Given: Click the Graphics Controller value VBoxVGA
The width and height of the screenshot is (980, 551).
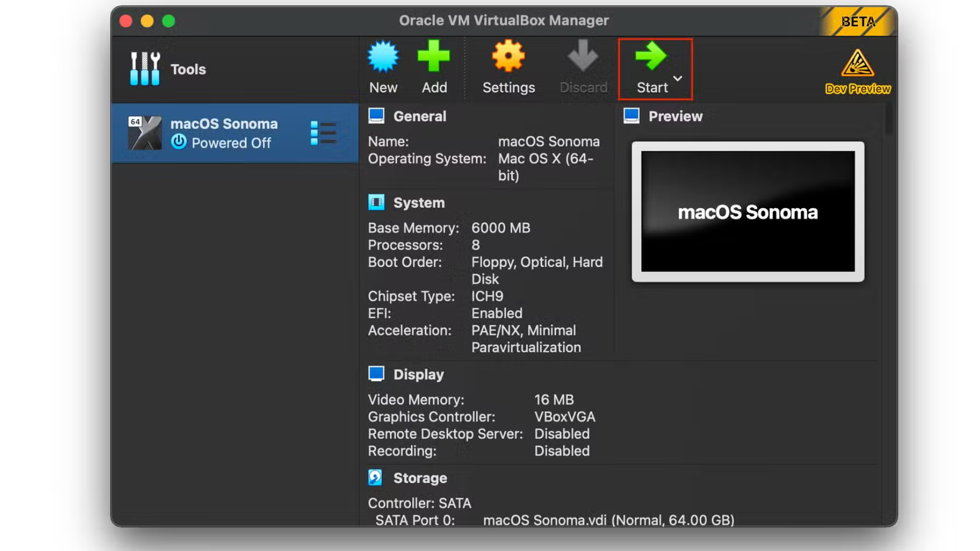Looking at the screenshot, I should 565,417.
